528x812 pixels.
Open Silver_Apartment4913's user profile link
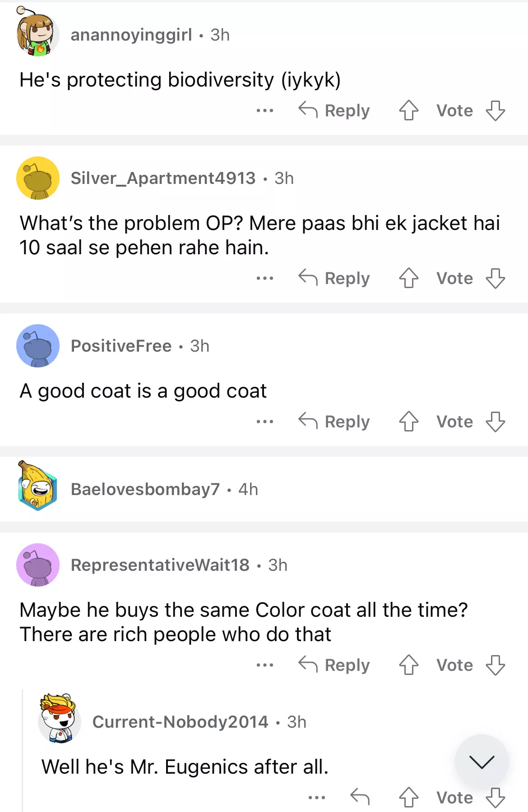[163, 178]
